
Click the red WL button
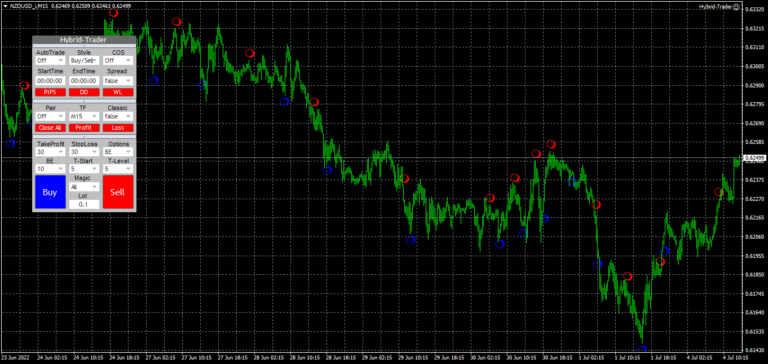click(x=118, y=92)
